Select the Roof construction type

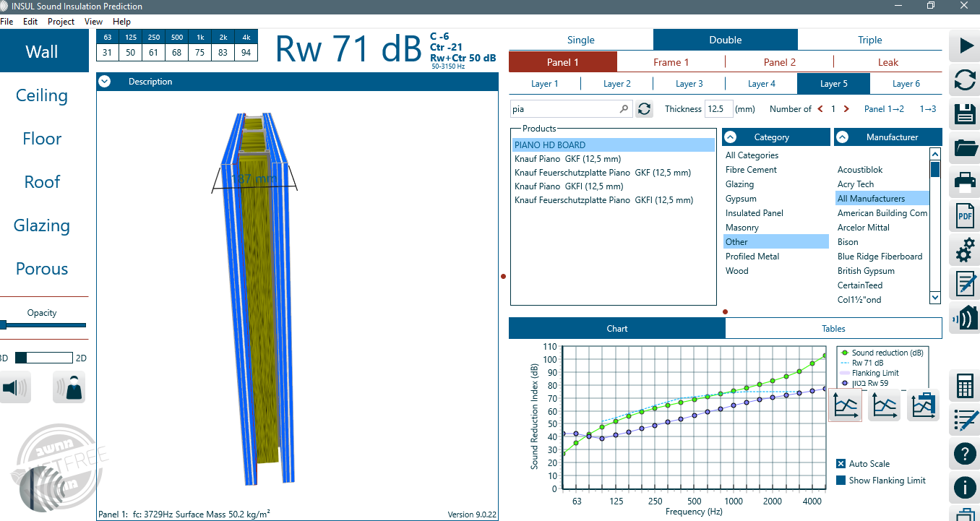point(42,182)
